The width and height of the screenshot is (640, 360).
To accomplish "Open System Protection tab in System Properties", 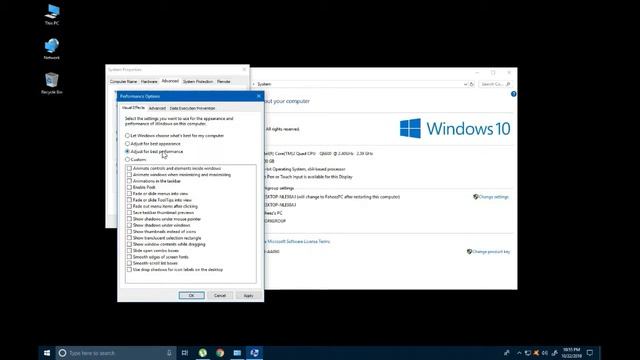I will [x=198, y=82].
